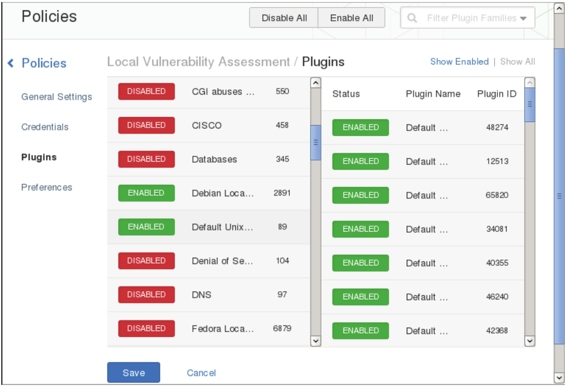Toggle status of plugin 12513
566x387 pixels.
coord(361,161)
